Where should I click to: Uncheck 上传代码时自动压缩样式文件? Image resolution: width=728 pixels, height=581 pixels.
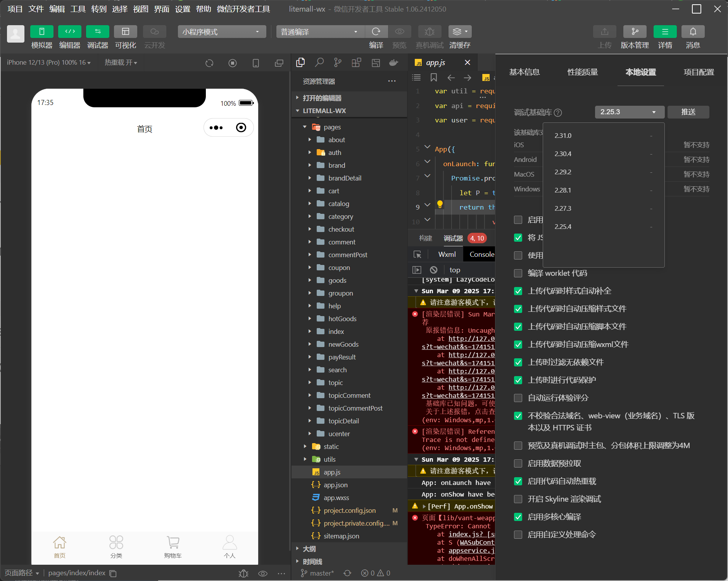518,309
